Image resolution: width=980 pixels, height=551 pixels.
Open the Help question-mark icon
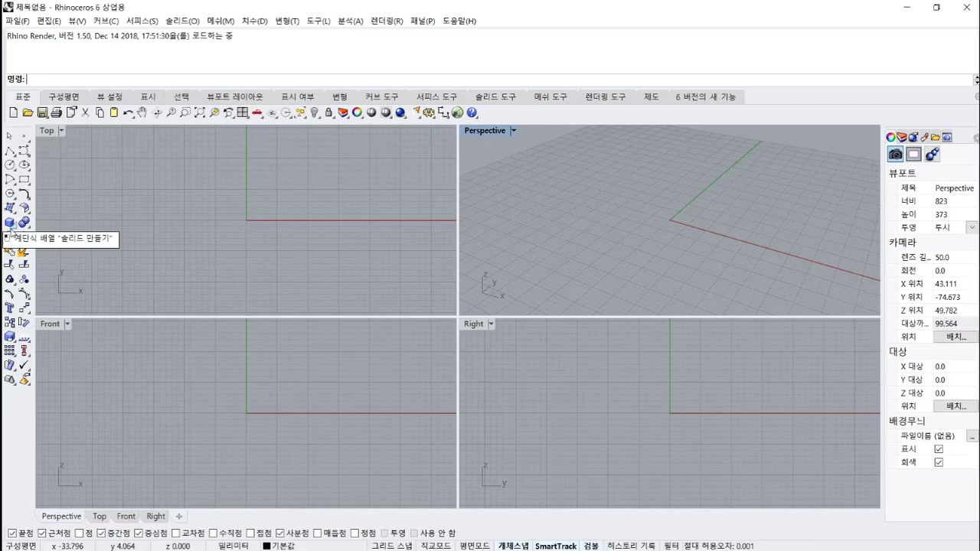click(472, 112)
